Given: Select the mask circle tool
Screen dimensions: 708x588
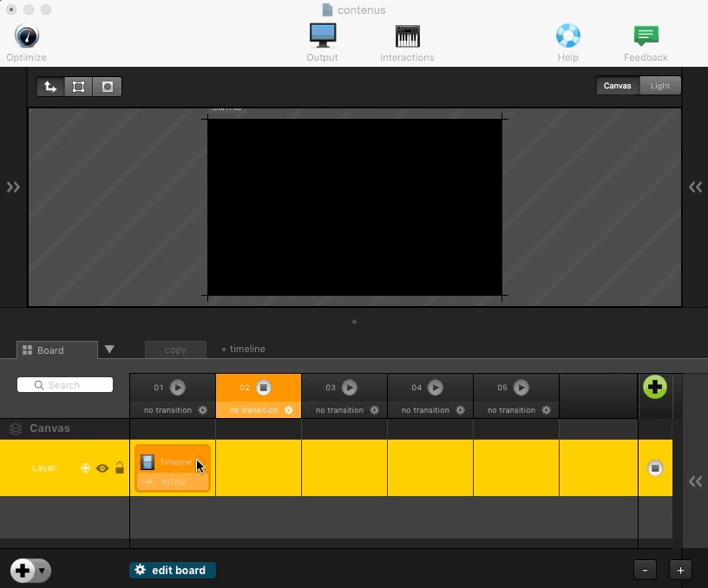Looking at the screenshot, I should [x=108, y=87].
